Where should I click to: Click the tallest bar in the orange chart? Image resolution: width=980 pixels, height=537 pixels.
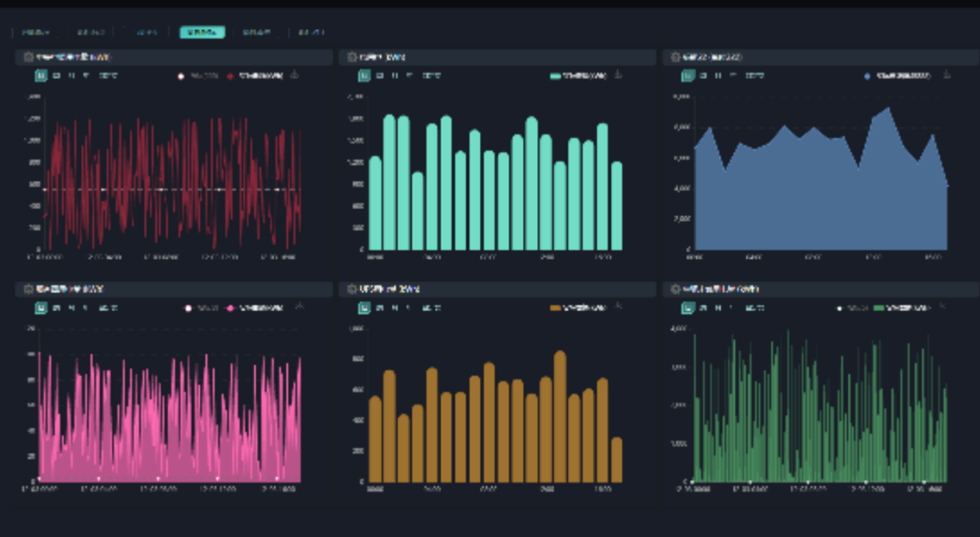pyautogui.click(x=560, y=415)
